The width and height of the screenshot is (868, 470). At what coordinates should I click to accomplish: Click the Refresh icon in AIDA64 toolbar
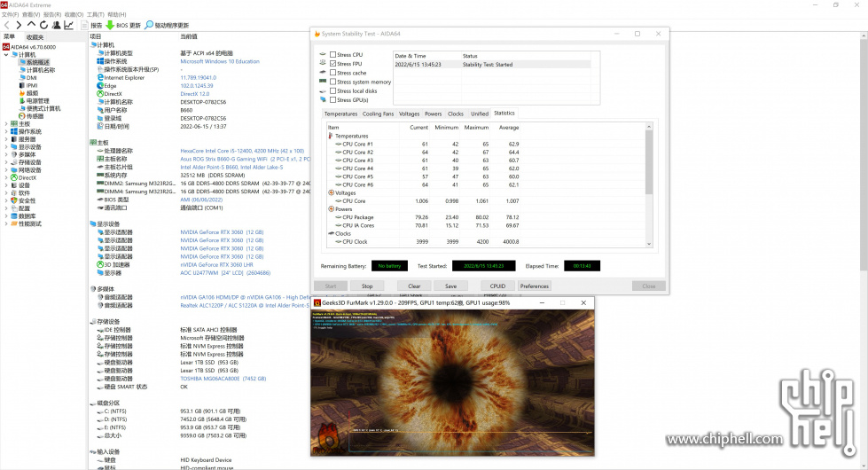pyautogui.click(x=43, y=25)
